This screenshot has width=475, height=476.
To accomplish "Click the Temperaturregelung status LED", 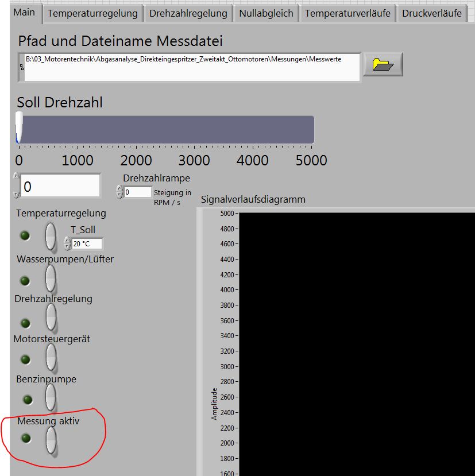I will pos(25,235).
